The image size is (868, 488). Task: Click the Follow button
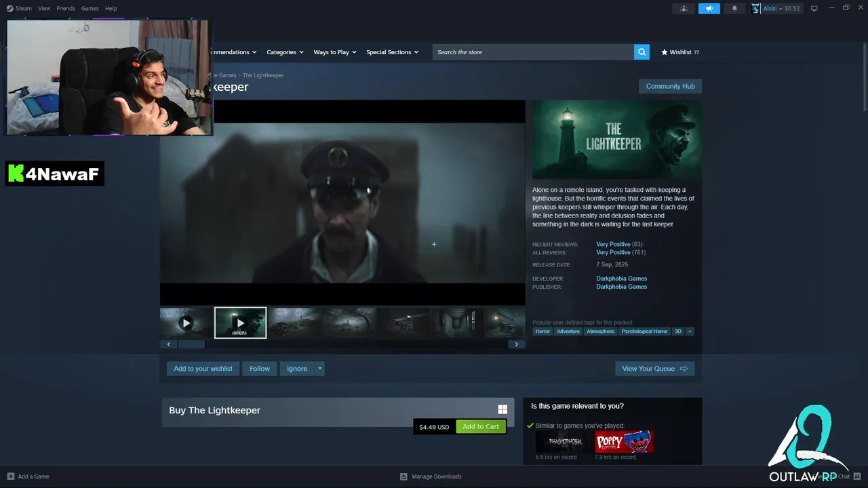[260, 369]
